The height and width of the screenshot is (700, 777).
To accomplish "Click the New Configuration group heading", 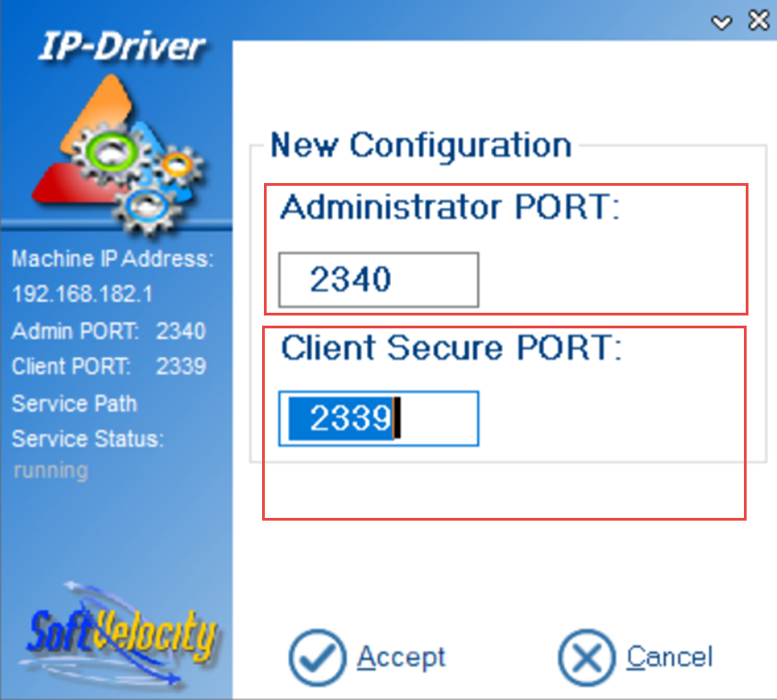I will click(420, 145).
